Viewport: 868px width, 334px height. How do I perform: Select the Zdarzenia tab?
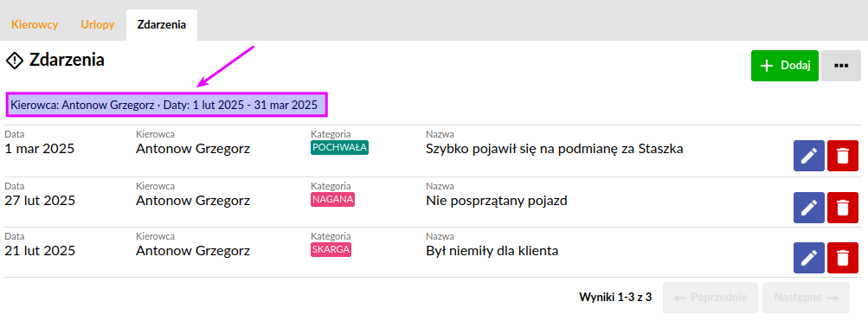point(162,25)
